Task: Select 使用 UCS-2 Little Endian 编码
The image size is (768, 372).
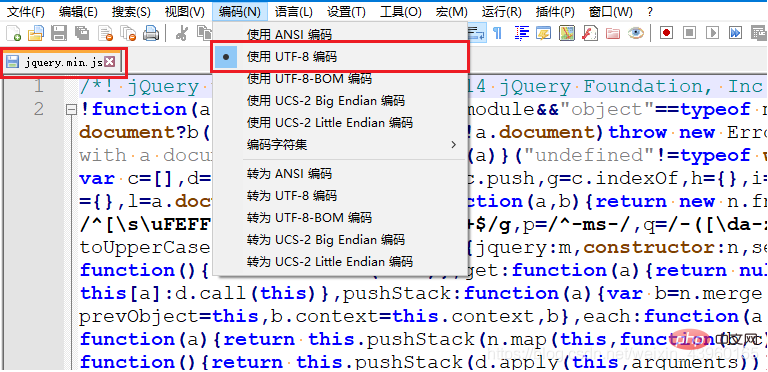Action: (339, 123)
